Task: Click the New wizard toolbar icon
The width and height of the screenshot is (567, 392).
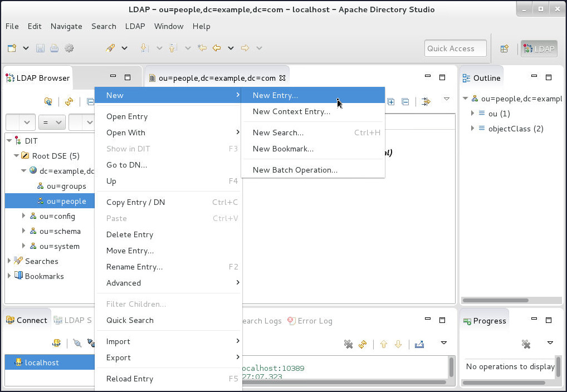Action: point(12,48)
